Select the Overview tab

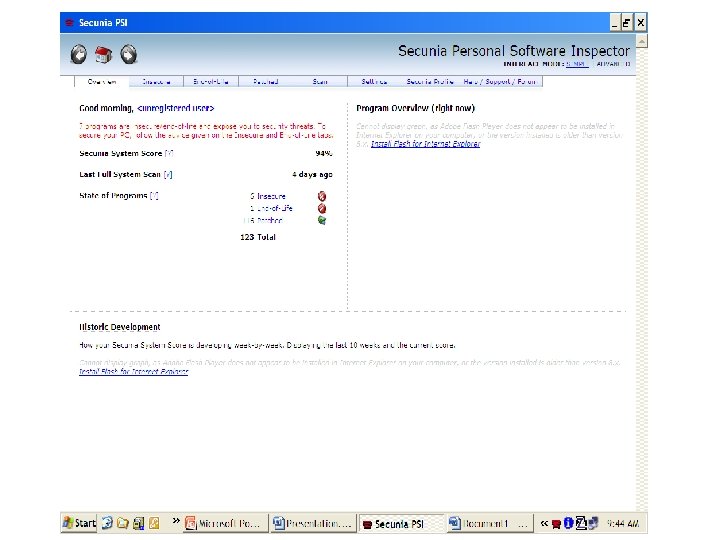[x=102, y=82]
